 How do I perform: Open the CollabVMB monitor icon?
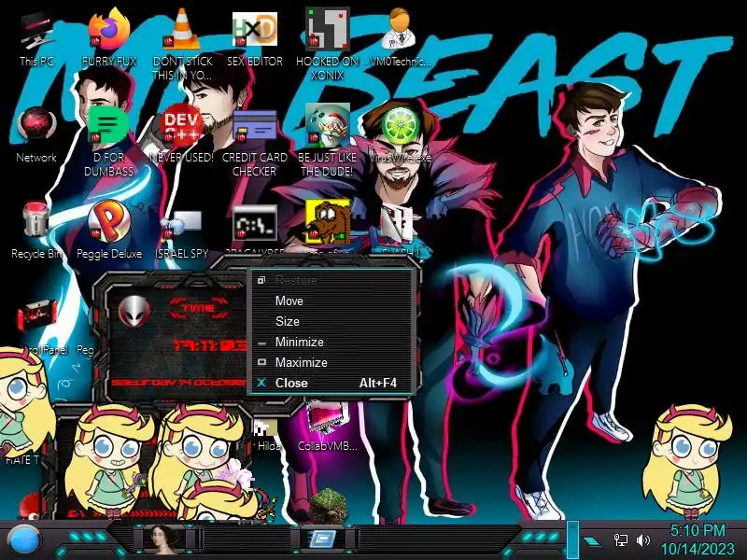[x=328, y=427]
